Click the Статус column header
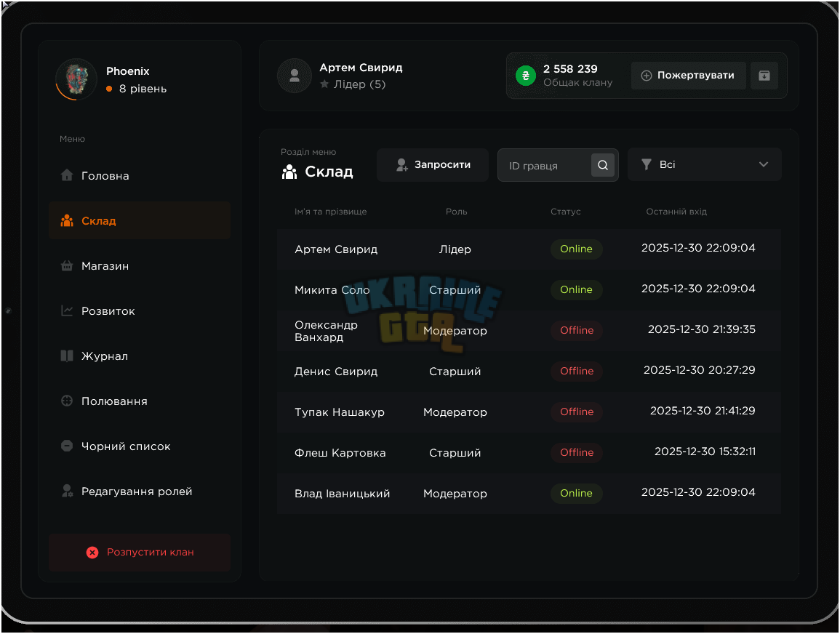The width and height of the screenshot is (840, 634). (x=566, y=212)
